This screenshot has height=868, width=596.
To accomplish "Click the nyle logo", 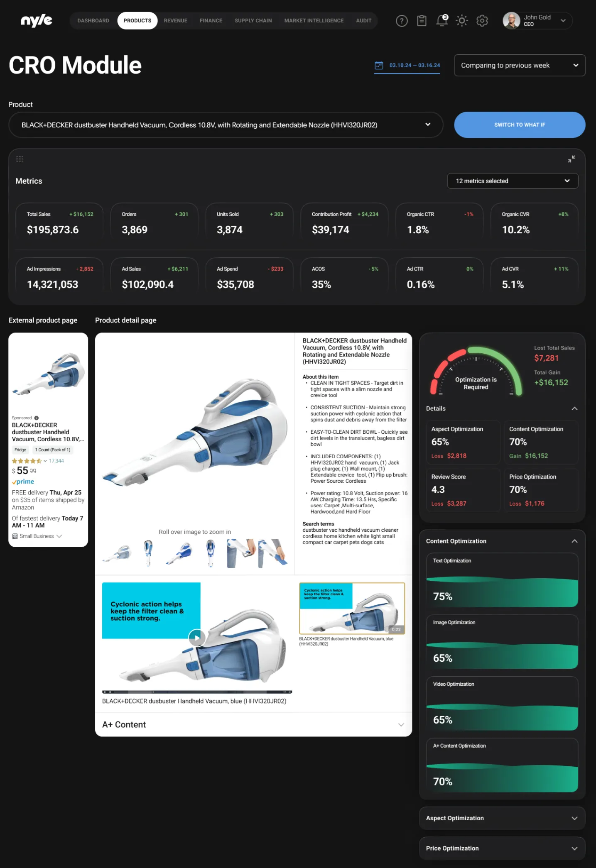I will point(37,20).
